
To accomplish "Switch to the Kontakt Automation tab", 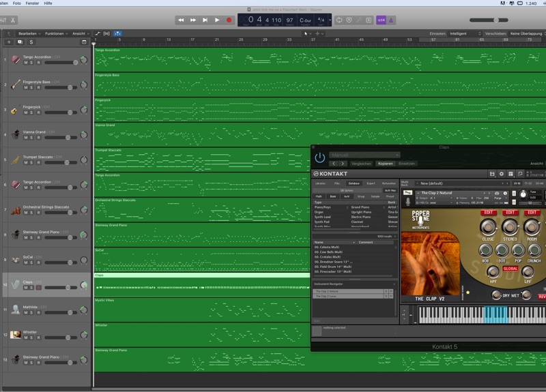I will 388,183.
